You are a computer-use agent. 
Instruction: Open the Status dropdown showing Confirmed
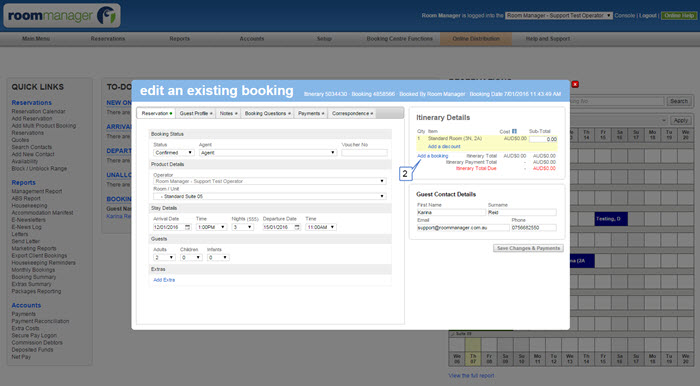point(174,153)
